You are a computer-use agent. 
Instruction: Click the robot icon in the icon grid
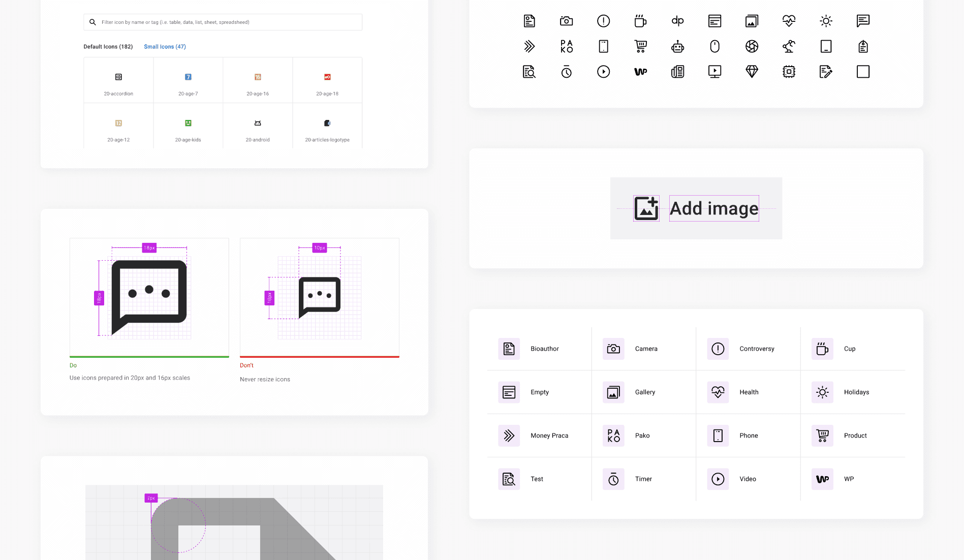pyautogui.click(x=677, y=47)
